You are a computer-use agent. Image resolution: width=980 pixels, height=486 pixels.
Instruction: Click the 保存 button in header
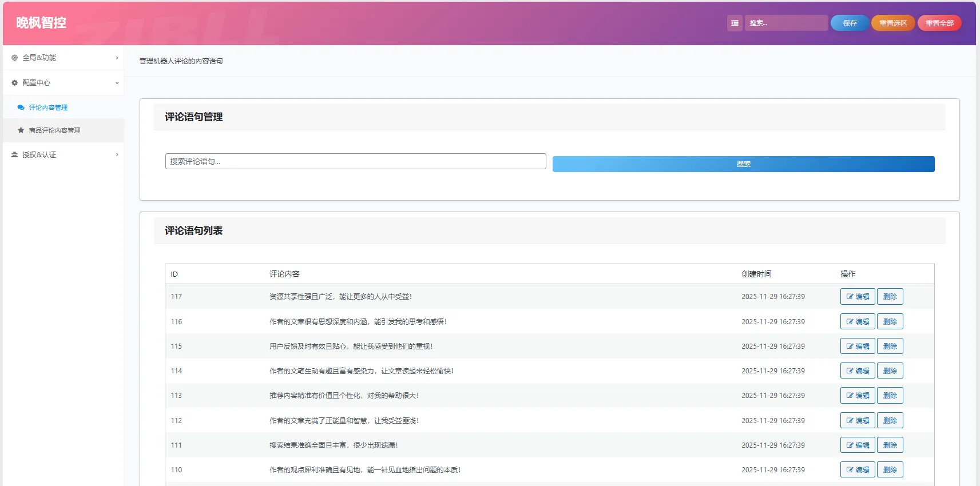850,23
